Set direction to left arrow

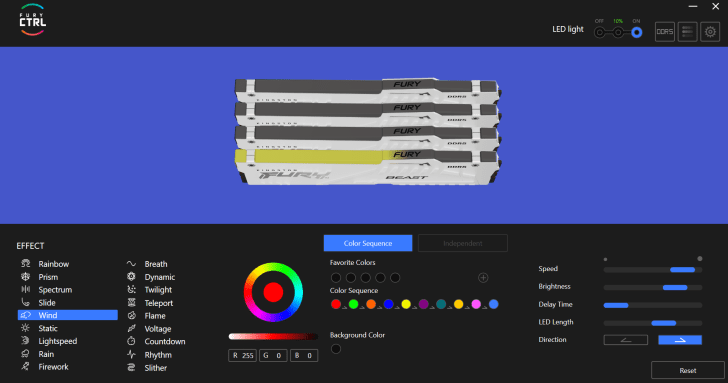[625, 340]
